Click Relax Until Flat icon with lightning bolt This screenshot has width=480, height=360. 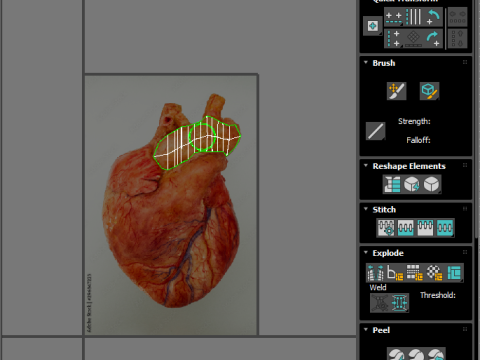pyautogui.click(x=412, y=184)
